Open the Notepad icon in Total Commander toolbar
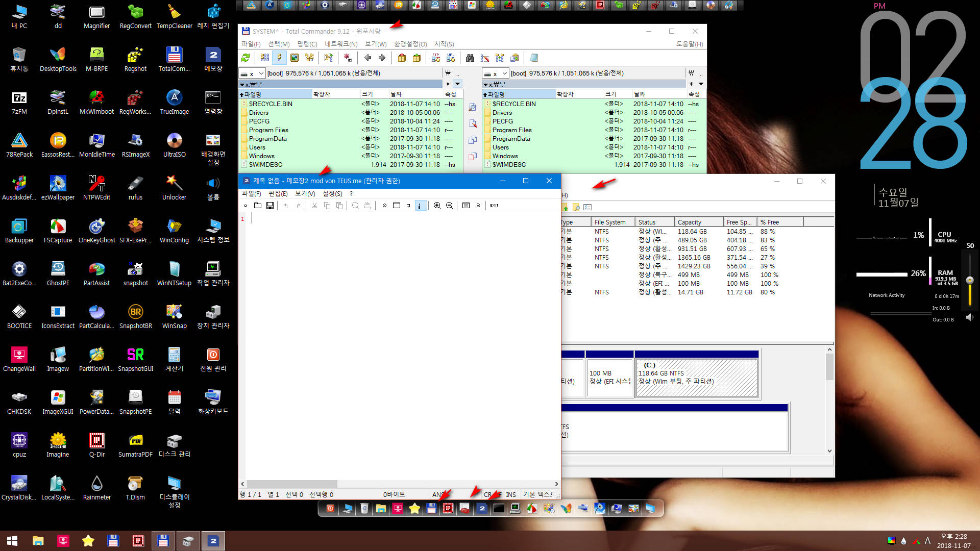The height and width of the screenshot is (551, 980). point(534,58)
